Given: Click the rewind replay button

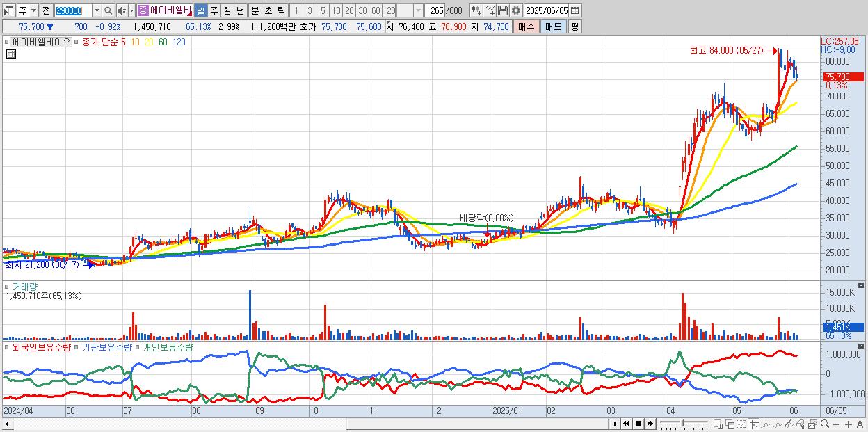Looking at the screenshot, I should (626, 424).
